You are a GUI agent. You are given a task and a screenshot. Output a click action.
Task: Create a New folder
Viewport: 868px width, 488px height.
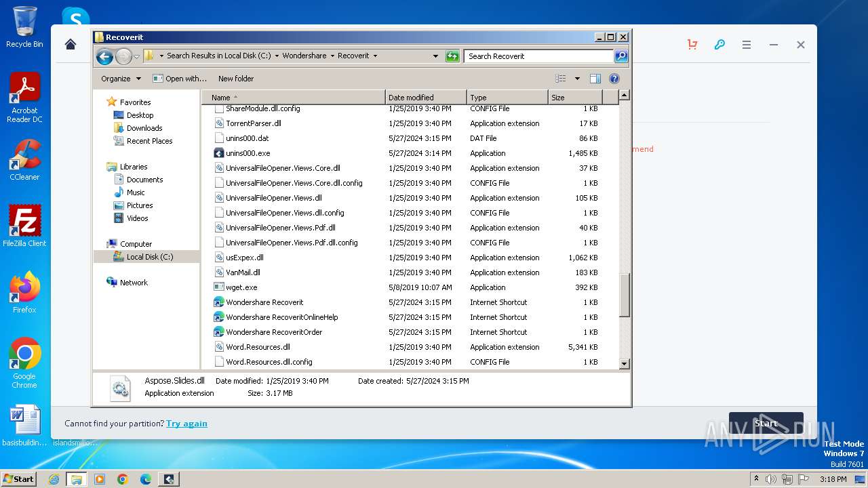click(x=236, y=79)
